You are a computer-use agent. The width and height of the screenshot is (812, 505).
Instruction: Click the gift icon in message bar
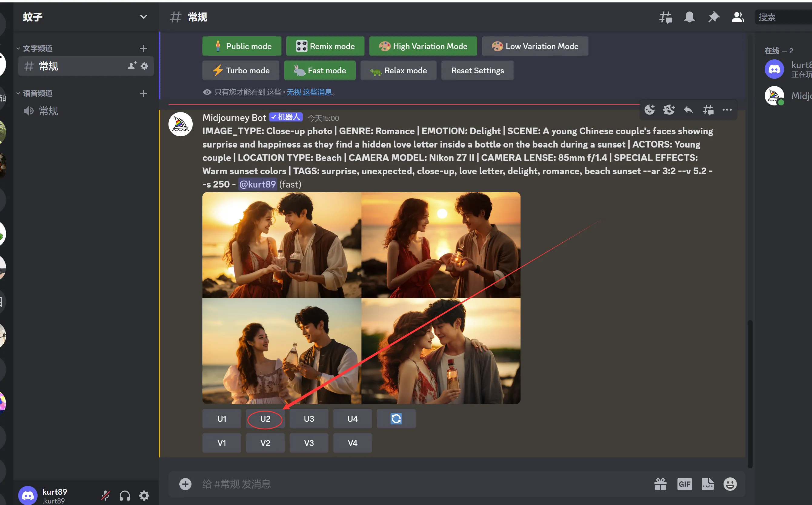click(x=660, y=484)
